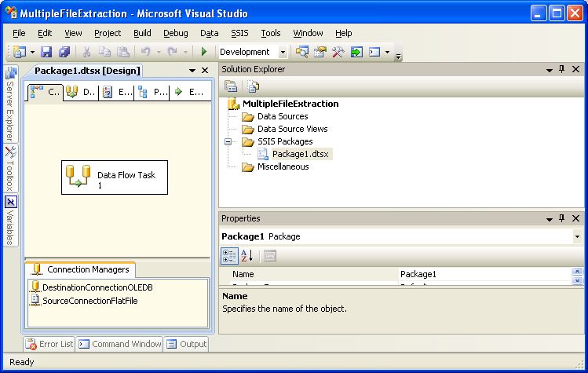The image size is (588, 373).
Task: Select the Data Source Views folder
Action: point(293,129)
